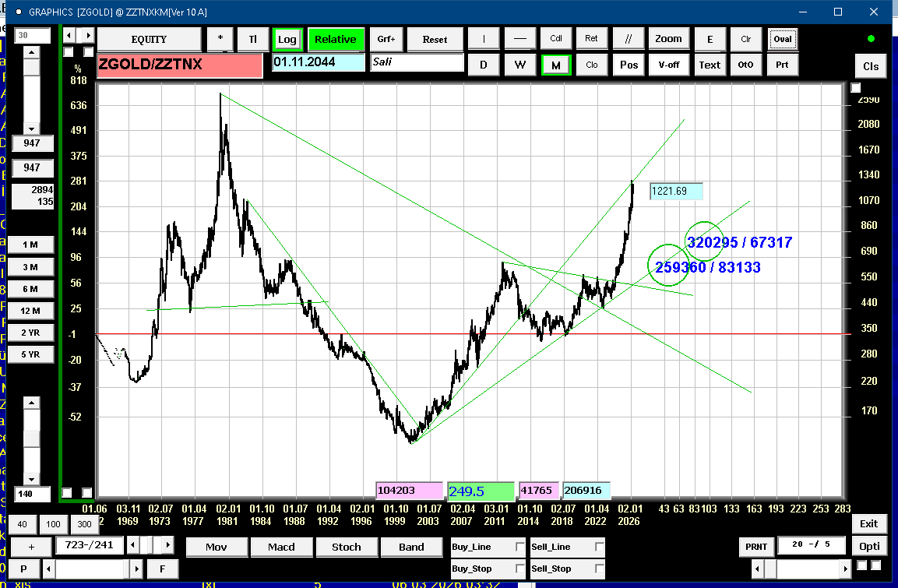Select the 12 M period option
898x588 pixels.
click(x=30, y=311)
